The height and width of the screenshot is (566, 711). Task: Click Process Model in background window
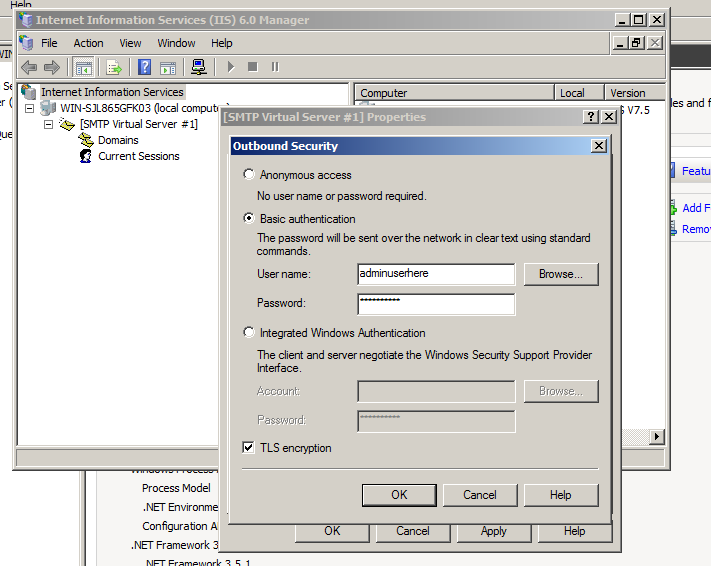point(176,488)
